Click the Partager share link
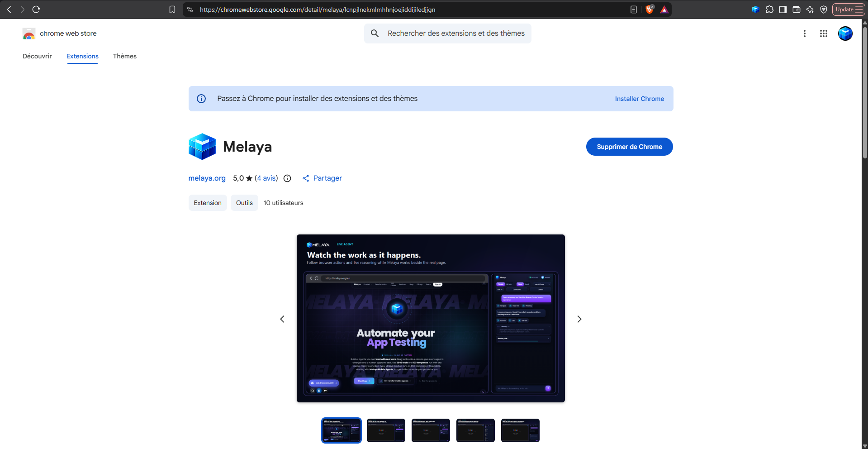 tap(322, 178)
